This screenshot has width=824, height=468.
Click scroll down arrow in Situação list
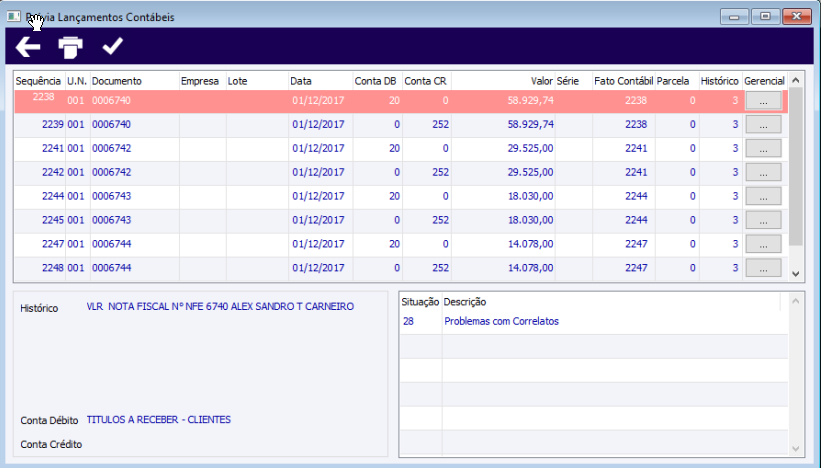(x=796, y=449)
